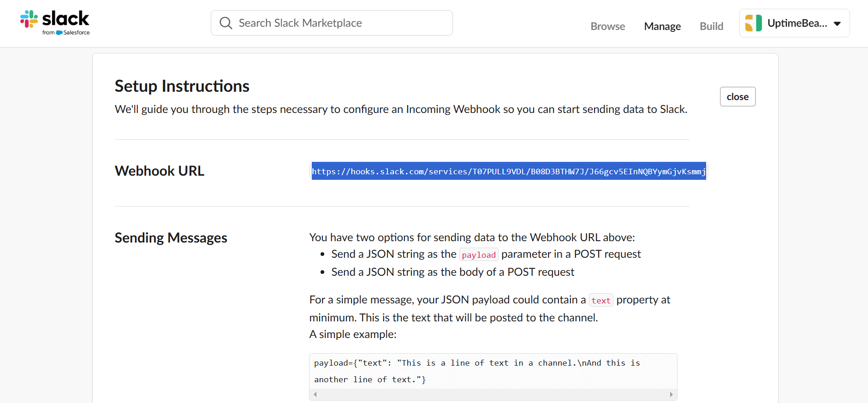Click the Salesforce cloud logo under Slack

click(59, 33)
